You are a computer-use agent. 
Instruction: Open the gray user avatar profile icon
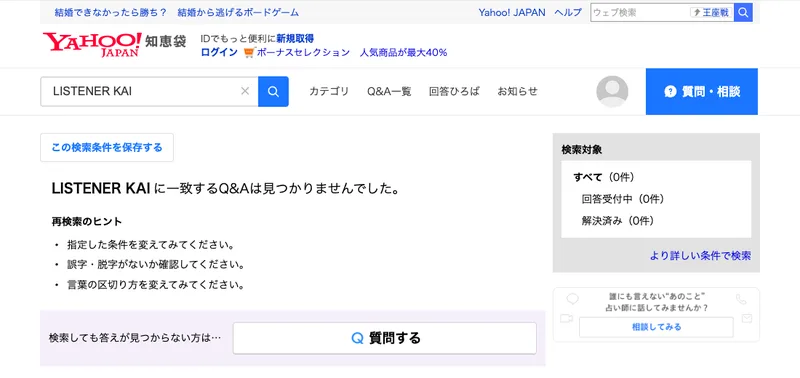pos(612,91)
